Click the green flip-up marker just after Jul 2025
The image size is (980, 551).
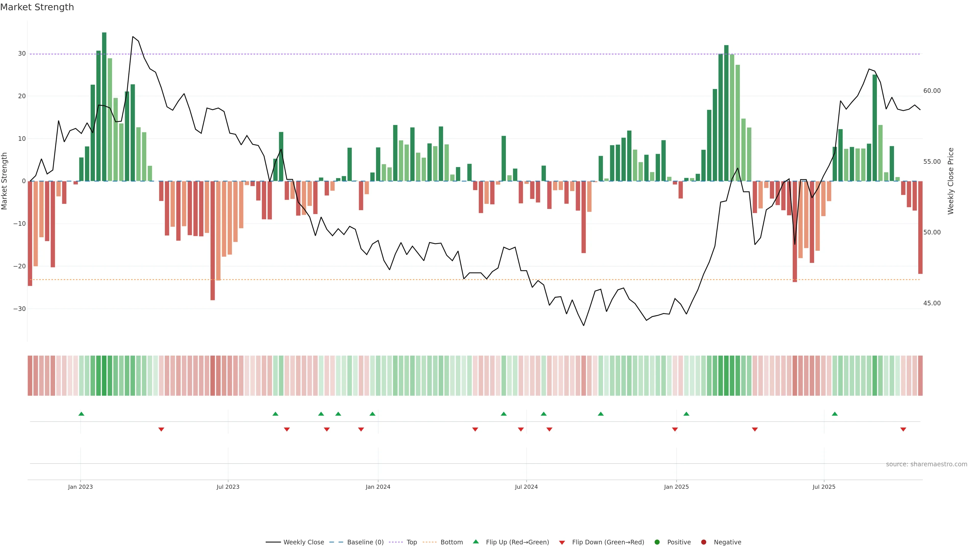(x=835, y=414)
